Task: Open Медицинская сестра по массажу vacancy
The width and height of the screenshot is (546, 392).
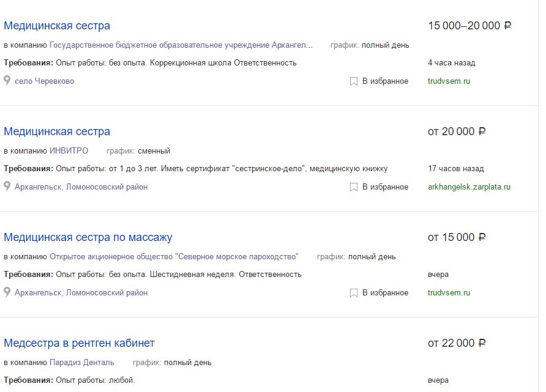Action: 88,237
